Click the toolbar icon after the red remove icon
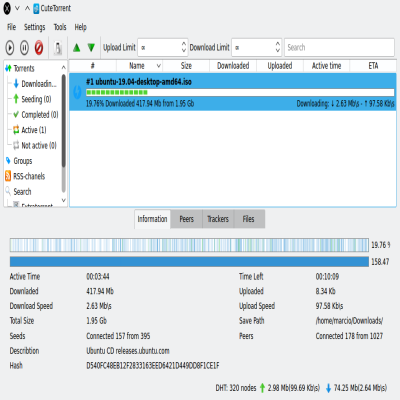The height and width of the screenshot is (400, 400). pyautogui.click(x=58, y=48)
